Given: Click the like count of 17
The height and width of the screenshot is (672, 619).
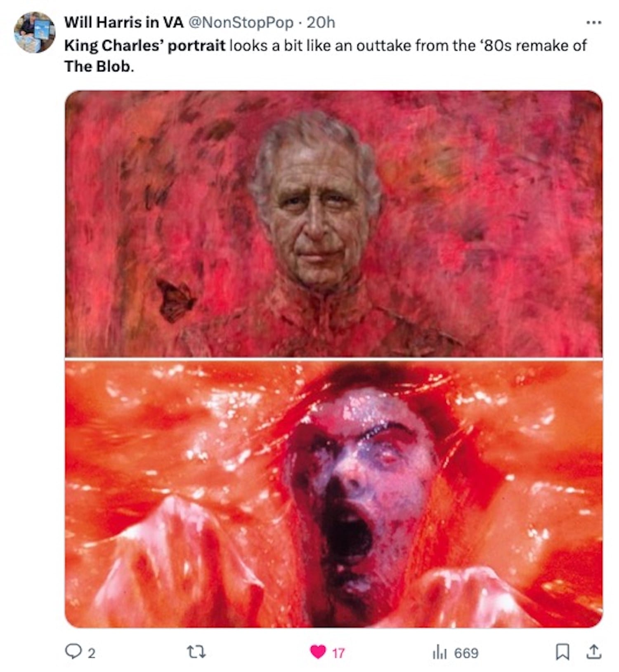Looking at the screenshot, I should tap(338, 653).
